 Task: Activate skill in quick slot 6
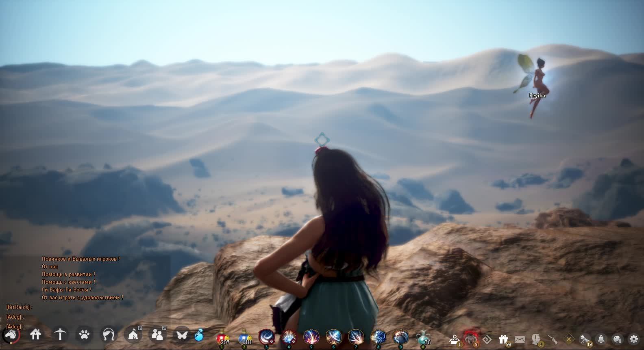point(334,337)
